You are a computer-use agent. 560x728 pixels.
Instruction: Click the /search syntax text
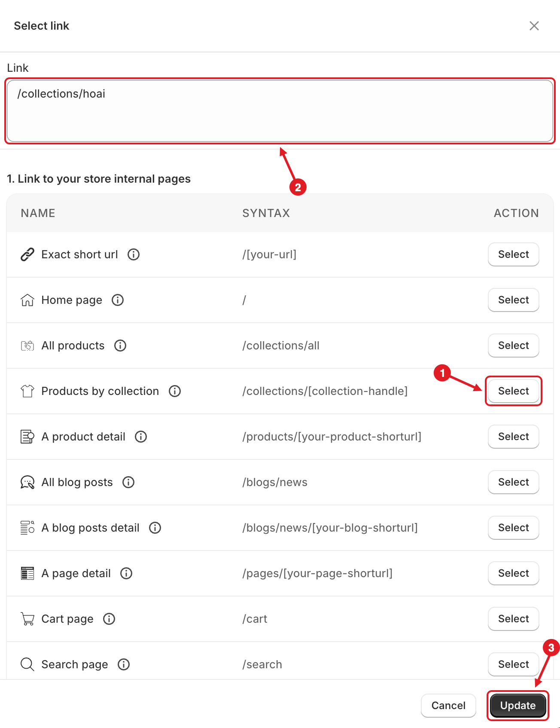(262, 664)
